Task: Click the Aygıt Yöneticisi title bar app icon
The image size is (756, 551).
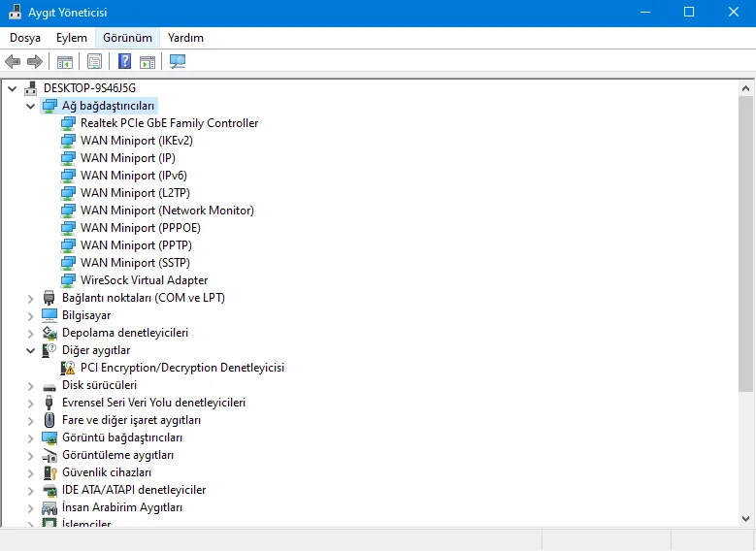Action: (16, 12)
